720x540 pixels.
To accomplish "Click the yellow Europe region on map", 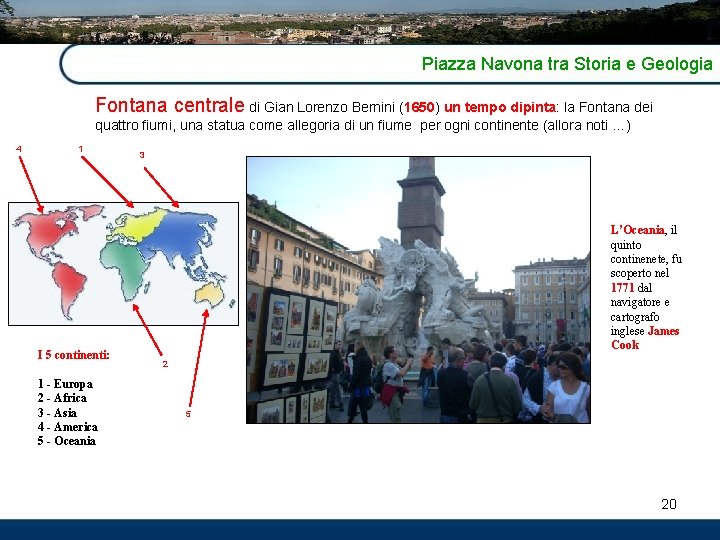I will tap(138, 225).
